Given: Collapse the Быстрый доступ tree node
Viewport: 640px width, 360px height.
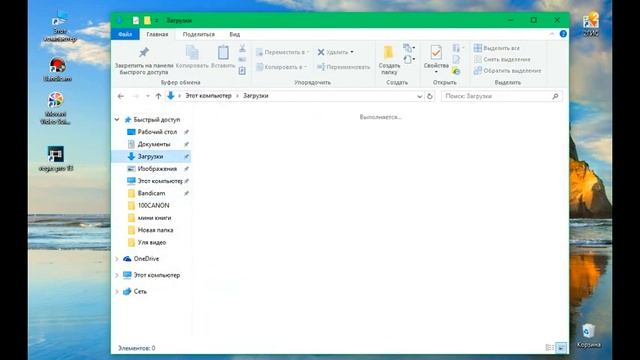Looking at the screenshot, I should click(117, 120).
